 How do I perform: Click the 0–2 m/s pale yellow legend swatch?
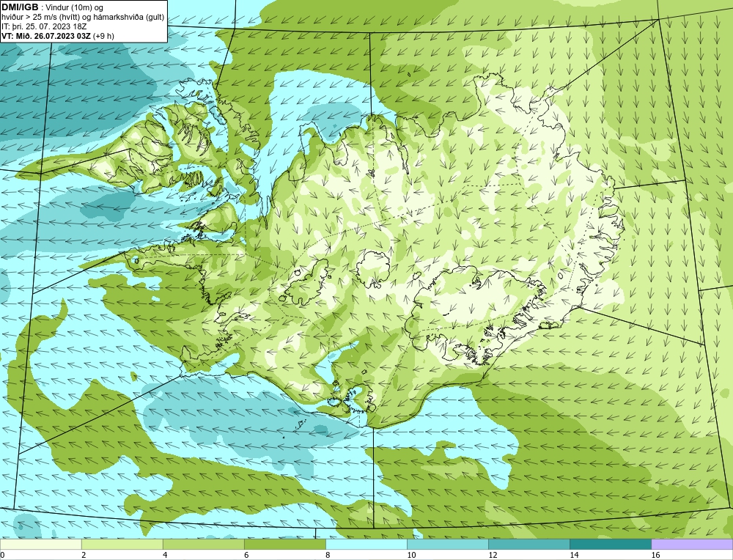tap(40, 544)
